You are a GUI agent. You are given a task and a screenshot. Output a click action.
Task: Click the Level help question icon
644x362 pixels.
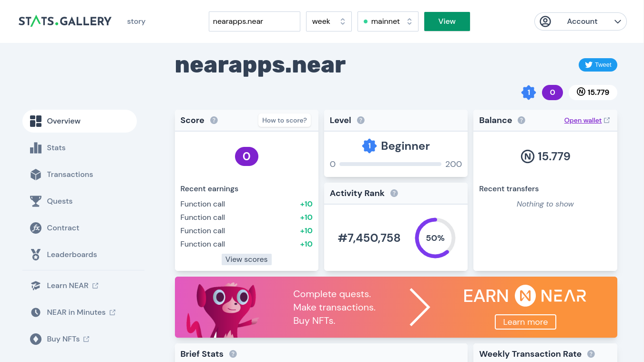pos(361,120)
